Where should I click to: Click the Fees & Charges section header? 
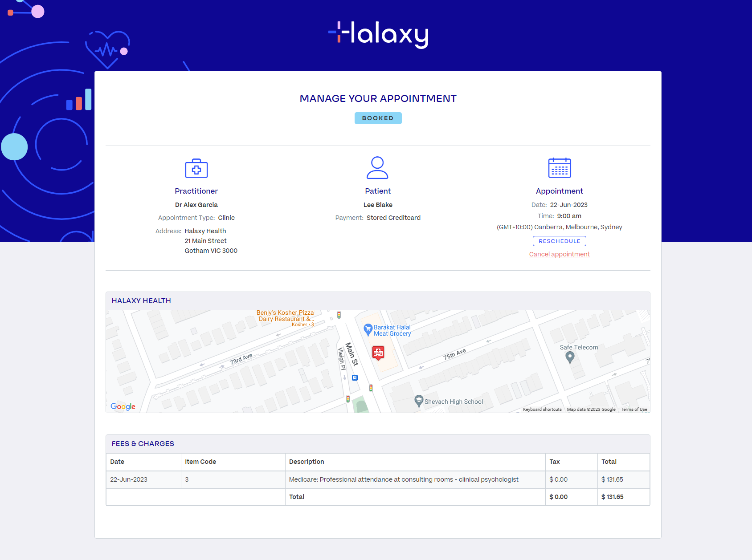click(143, 444)
